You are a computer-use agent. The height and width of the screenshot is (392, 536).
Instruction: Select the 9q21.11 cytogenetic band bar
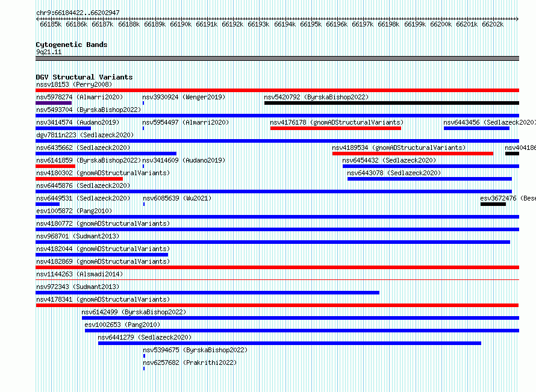click(277, 58)
